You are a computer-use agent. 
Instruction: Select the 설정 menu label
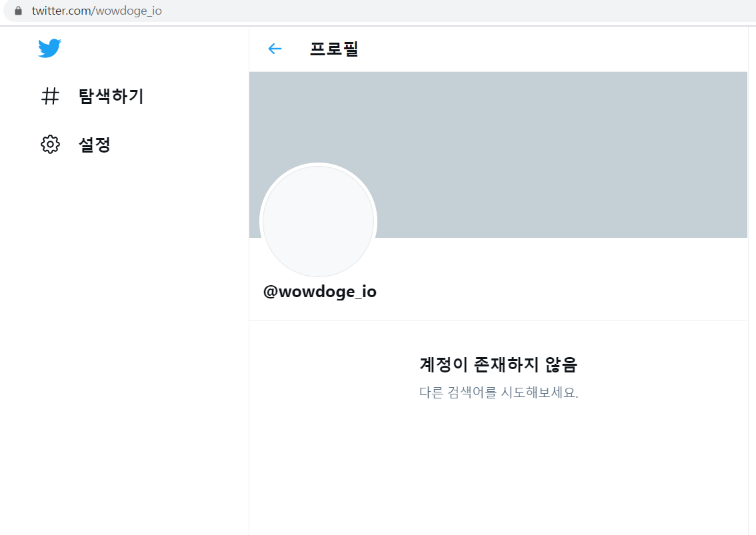click(95, 145)
